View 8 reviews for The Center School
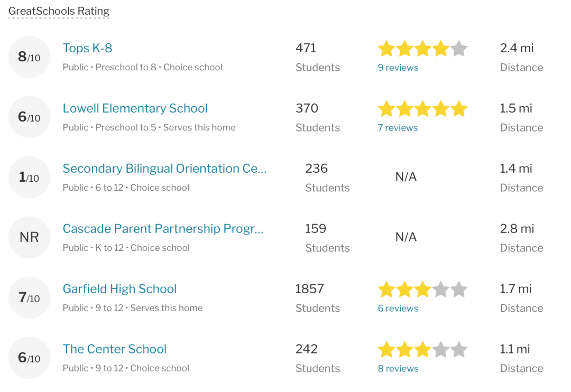Screen dimensions: 571x392 [x=398, y=368]
